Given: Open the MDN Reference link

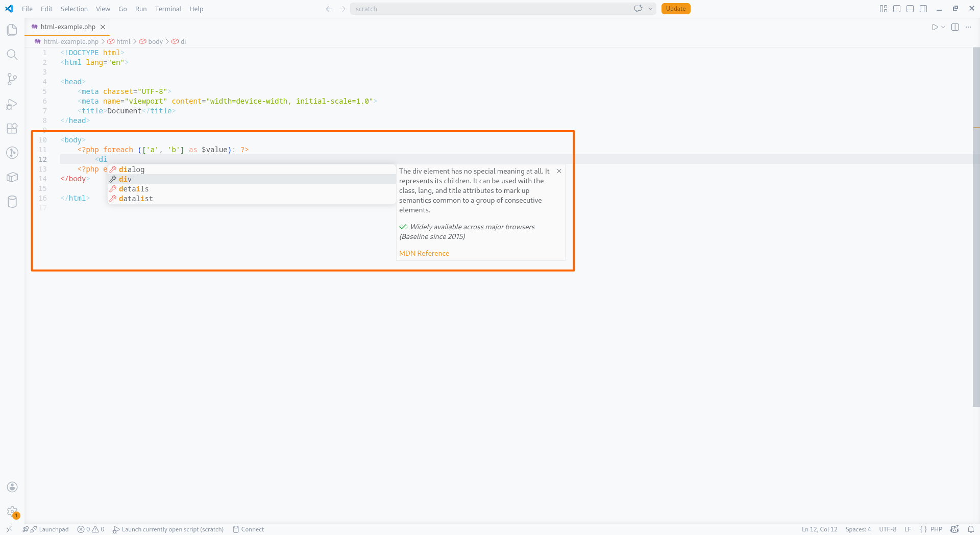Looking at the screenshot, I should 424,253.
